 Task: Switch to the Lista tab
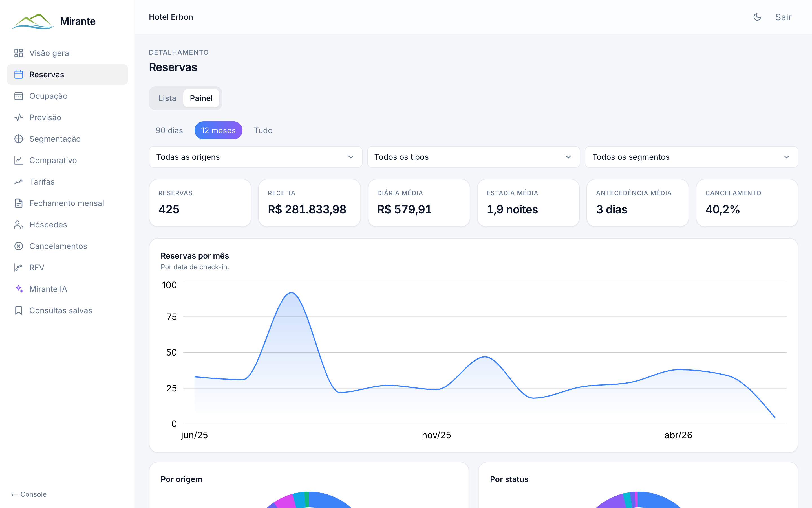click(167, 98)
